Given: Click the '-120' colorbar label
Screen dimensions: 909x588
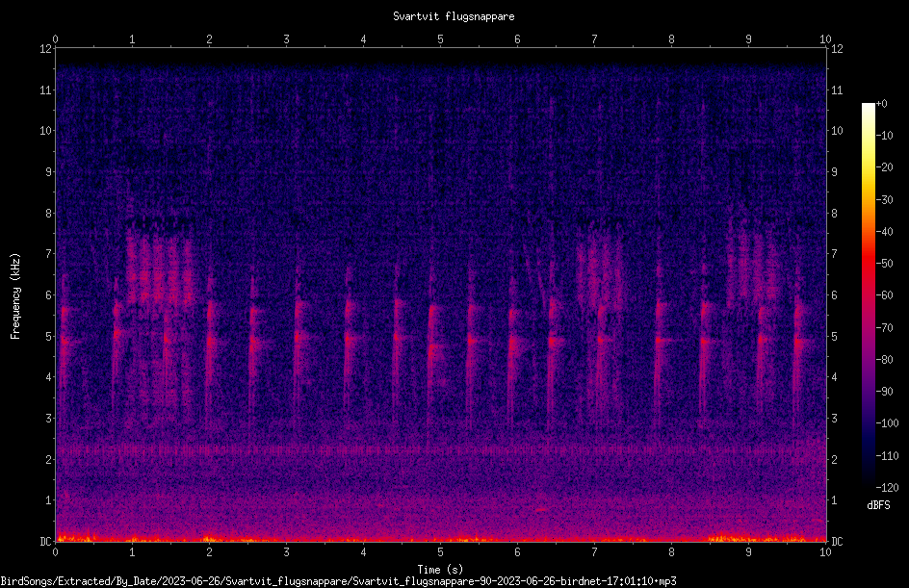Looking at the screenshot, I should click(x=887, y=488).
